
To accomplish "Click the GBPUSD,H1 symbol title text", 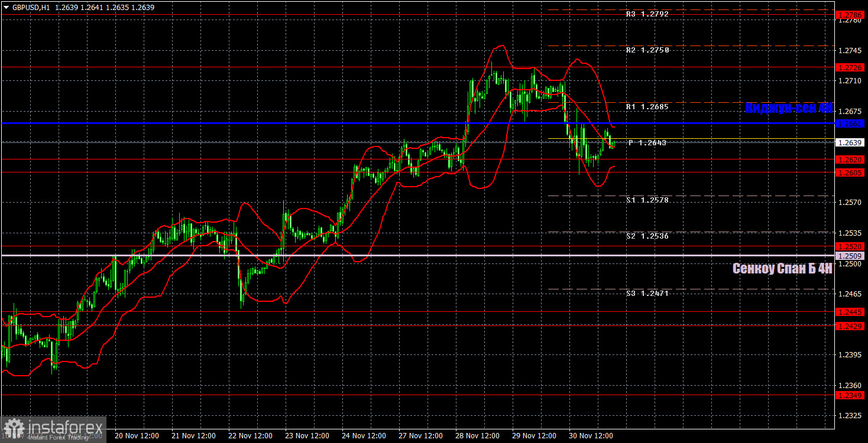I will 31,8.
